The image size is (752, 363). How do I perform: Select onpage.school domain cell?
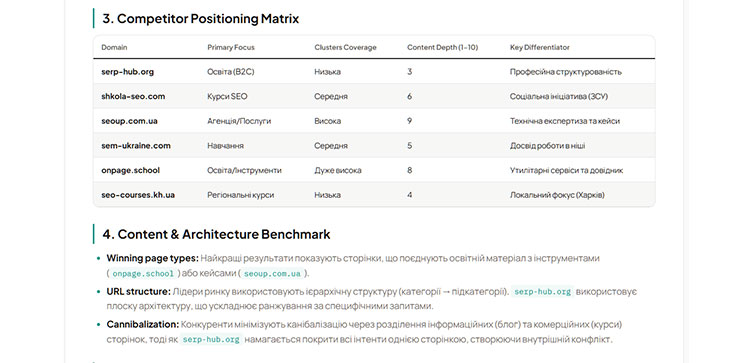click(x=130, y=170)
